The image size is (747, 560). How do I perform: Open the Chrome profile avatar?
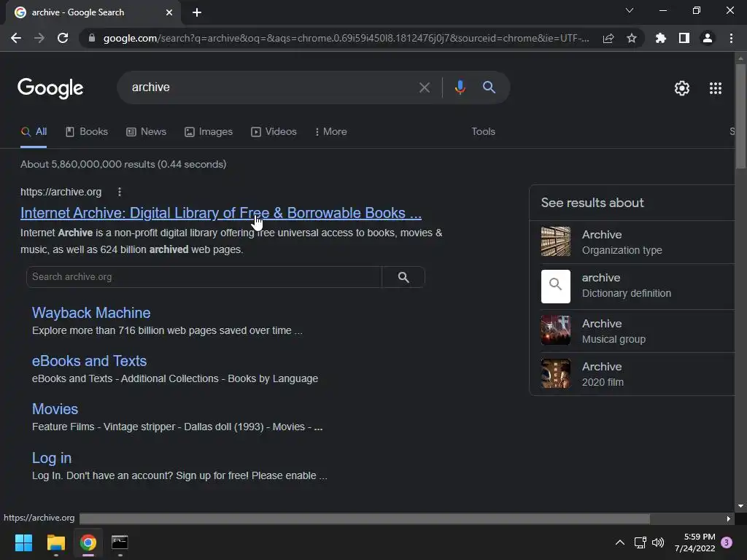pos(708,38)
